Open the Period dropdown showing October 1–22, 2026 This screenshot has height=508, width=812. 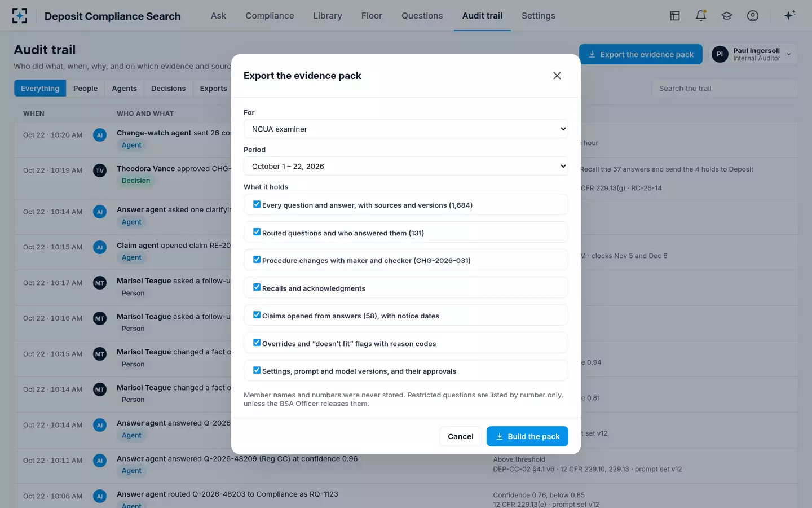(x=406, y=166)
